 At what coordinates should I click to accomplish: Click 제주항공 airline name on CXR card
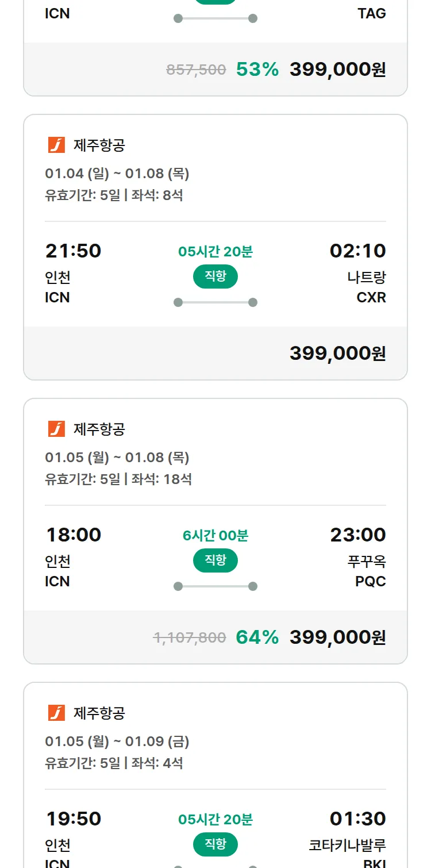tap(99, 145)
